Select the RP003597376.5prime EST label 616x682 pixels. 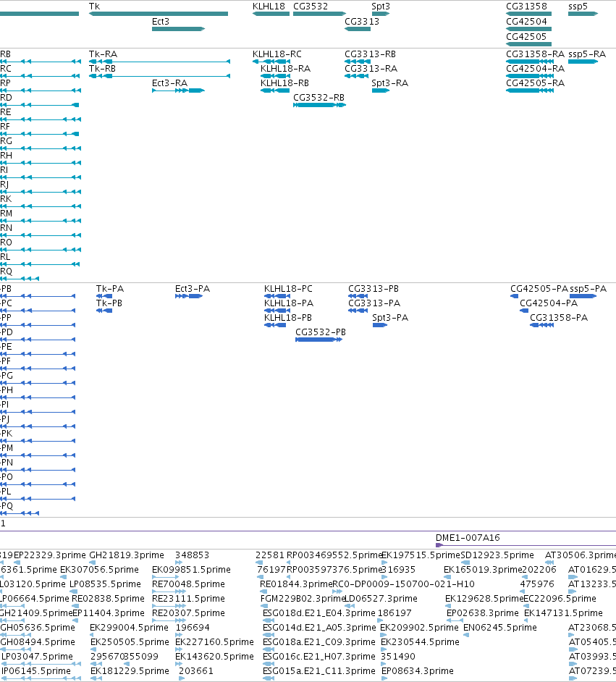tap(334, 570)
